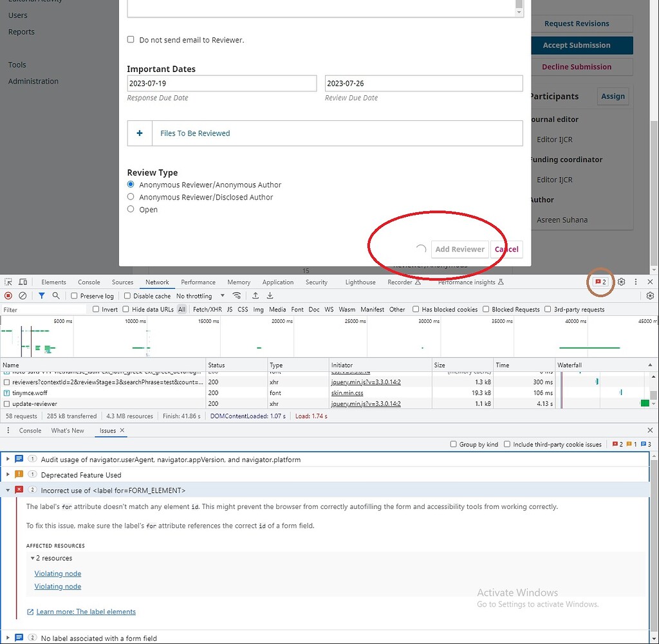Toggle the device toolbar
The image size is (659, 644).
click(x=22, y=282)
